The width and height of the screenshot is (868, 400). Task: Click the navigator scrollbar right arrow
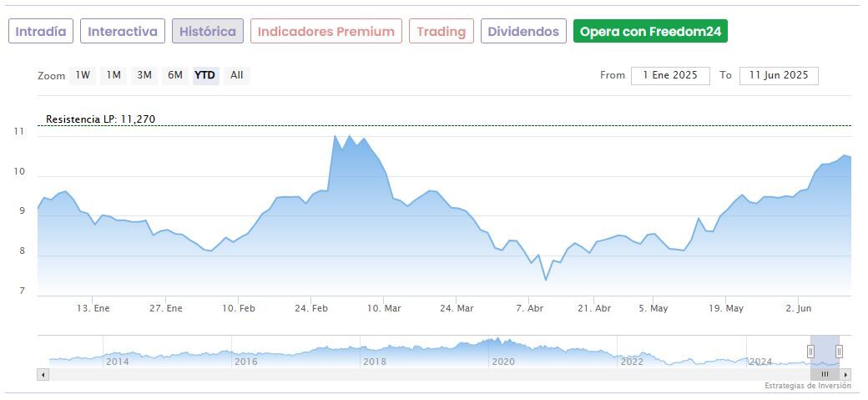(846, 375)
